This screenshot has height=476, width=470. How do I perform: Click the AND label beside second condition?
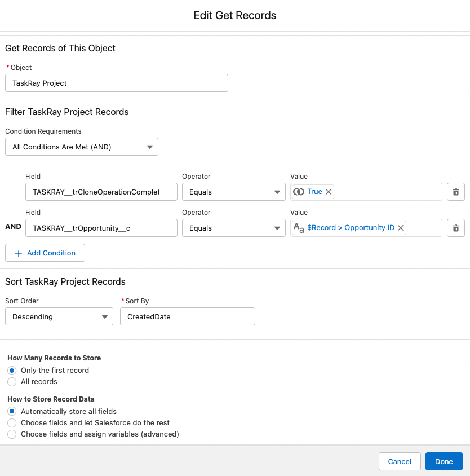pos(14,227)
